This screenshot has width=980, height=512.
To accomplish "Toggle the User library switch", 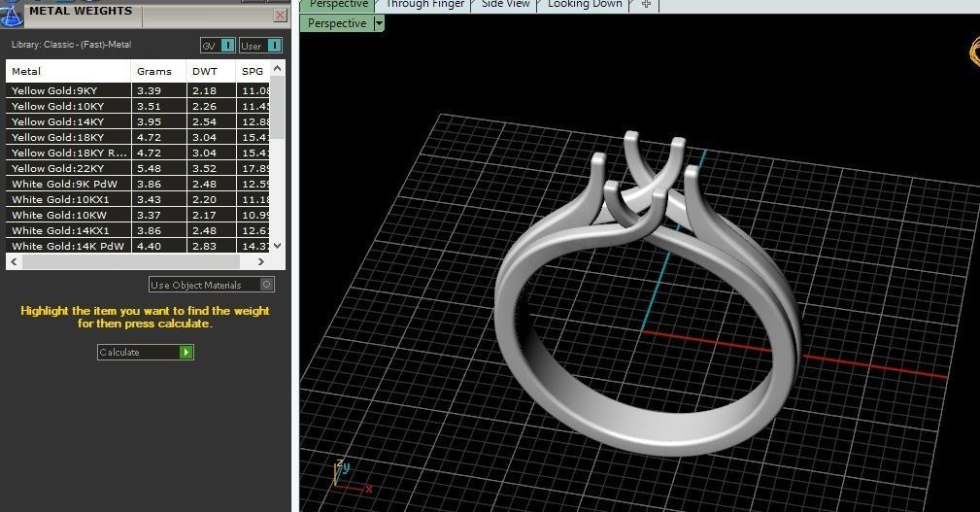I will click(x=260, y=46).
